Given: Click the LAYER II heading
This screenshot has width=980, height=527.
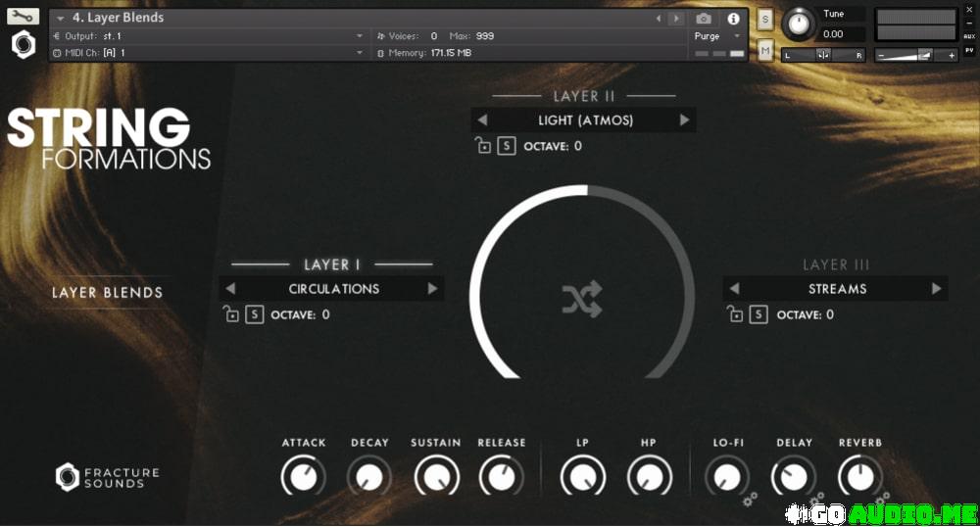Looking at the screenshot, I should tap(584, 96).
